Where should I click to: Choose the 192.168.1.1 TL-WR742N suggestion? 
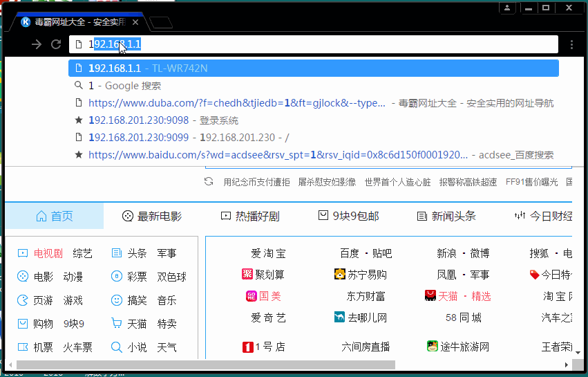click(x=314, y=68)
